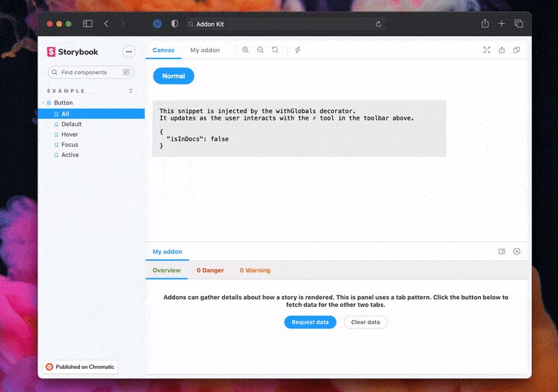Toggle Safari sidebar view
558x392 pixels.
[87, 24]
